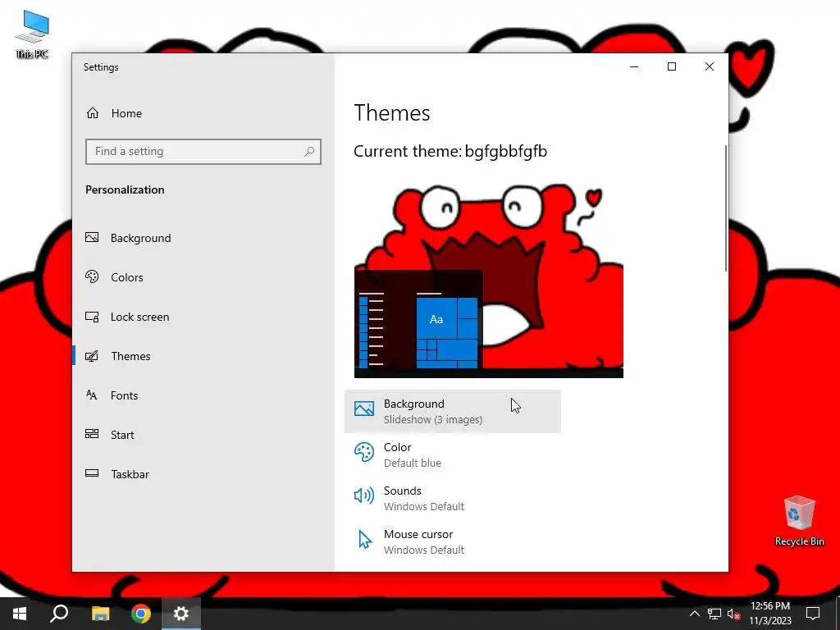Close the Settings window
The width and height of the screenshot is (840, 630).
(710, 66)
